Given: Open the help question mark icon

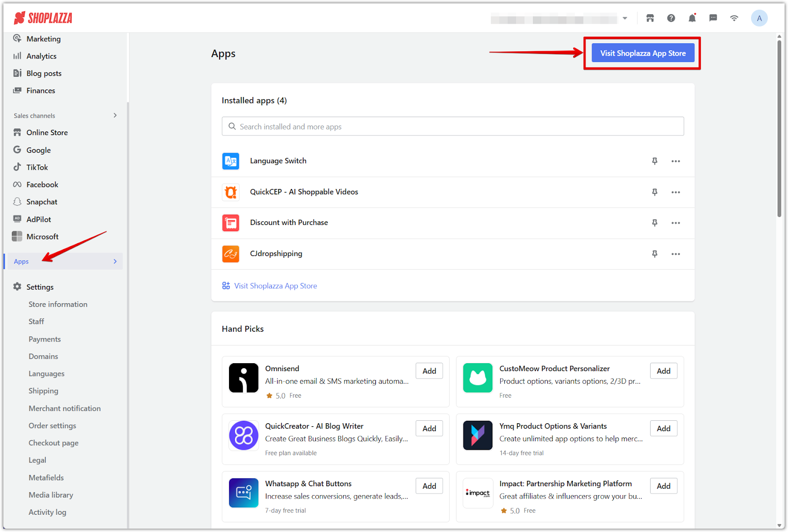Looking at the screenshot, I should (x=671, y=18).
